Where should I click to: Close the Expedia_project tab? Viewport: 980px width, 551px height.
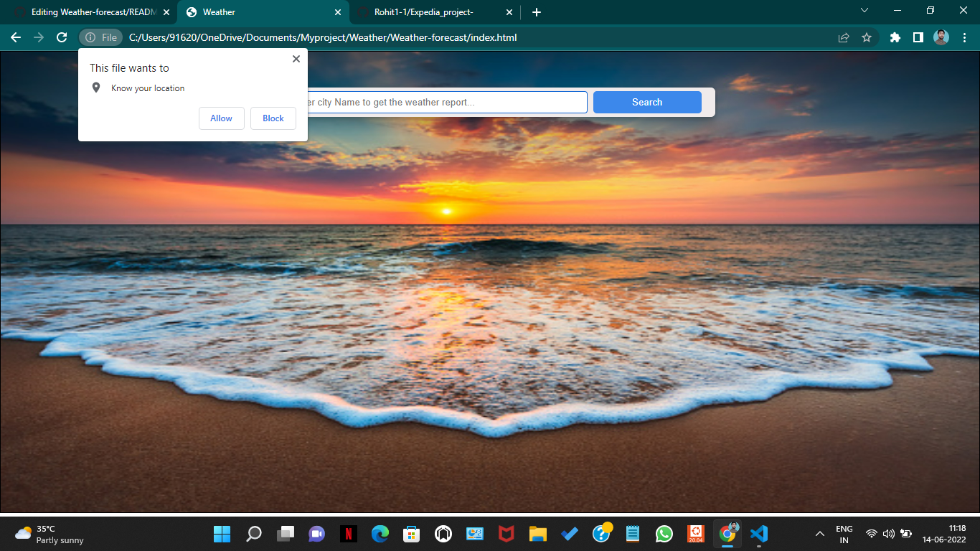tap(509, 12)
